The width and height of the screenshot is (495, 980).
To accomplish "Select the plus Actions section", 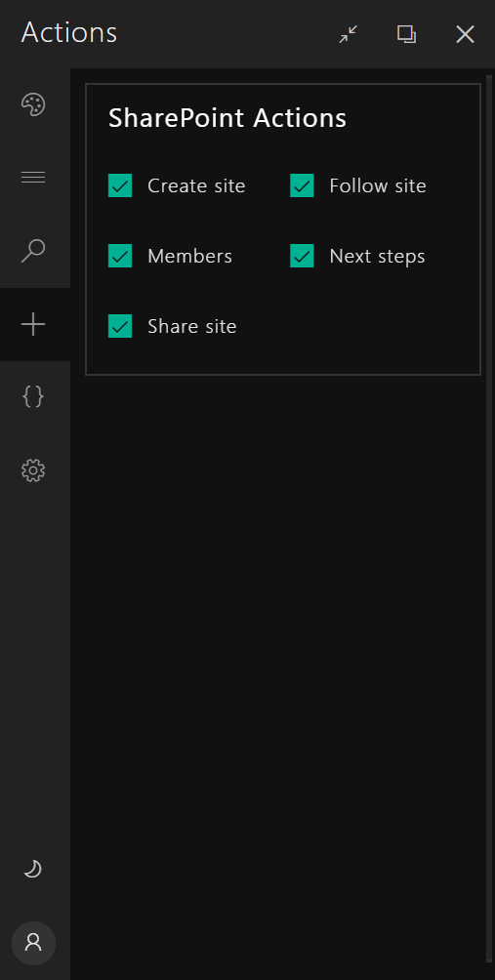I will 33,324.
